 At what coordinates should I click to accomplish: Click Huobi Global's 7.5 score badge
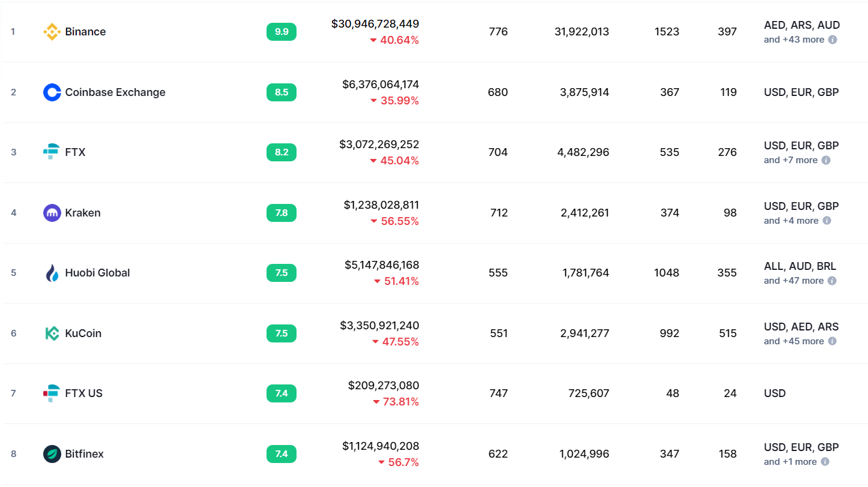[x=282, y=273]
